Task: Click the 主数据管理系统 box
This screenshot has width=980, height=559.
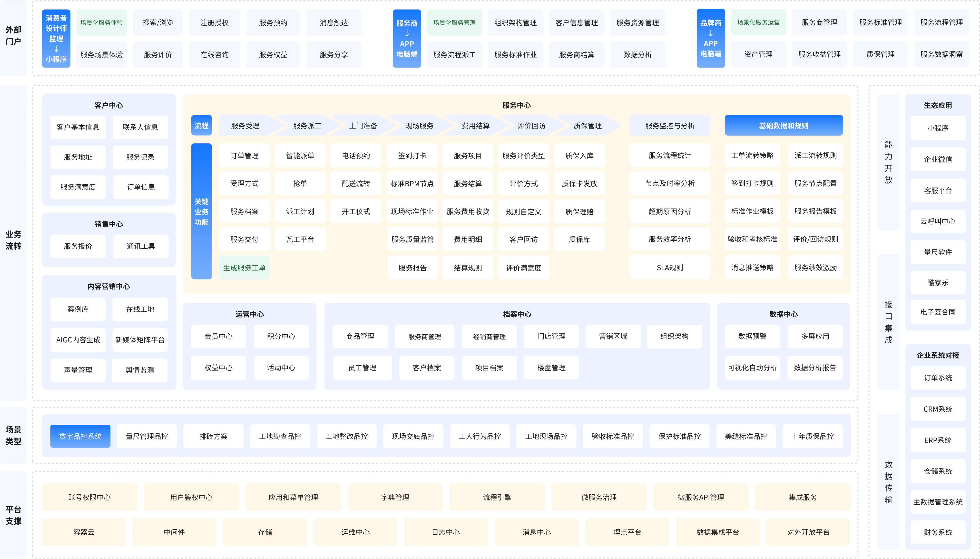Action: 938,501
